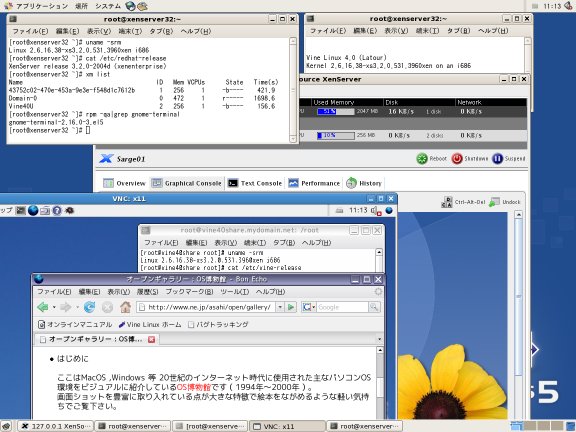Focus the Google search field
Viewport: 576px width, 432px height.
pyautogui.click(x=342, y=307)
